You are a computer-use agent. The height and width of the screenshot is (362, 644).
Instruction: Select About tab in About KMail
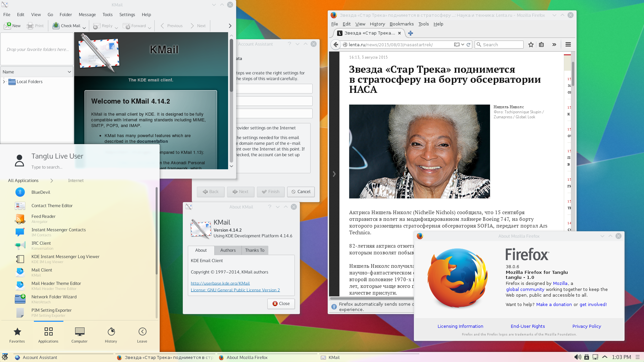(x=201, y=250)
